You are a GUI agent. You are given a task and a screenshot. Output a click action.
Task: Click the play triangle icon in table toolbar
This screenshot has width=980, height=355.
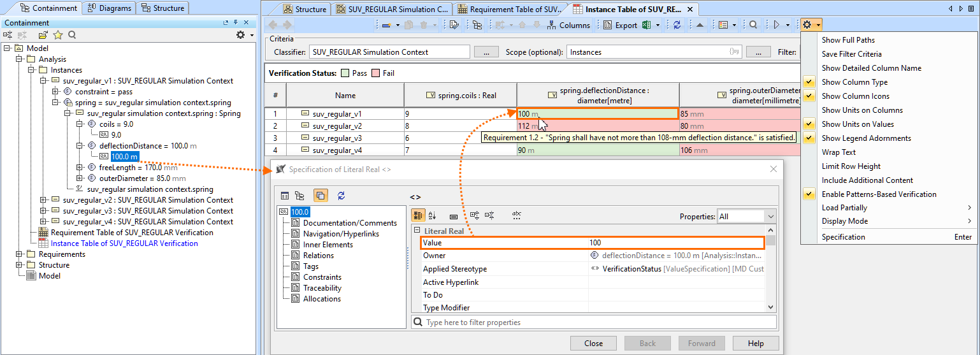click(x=777, y=25)
